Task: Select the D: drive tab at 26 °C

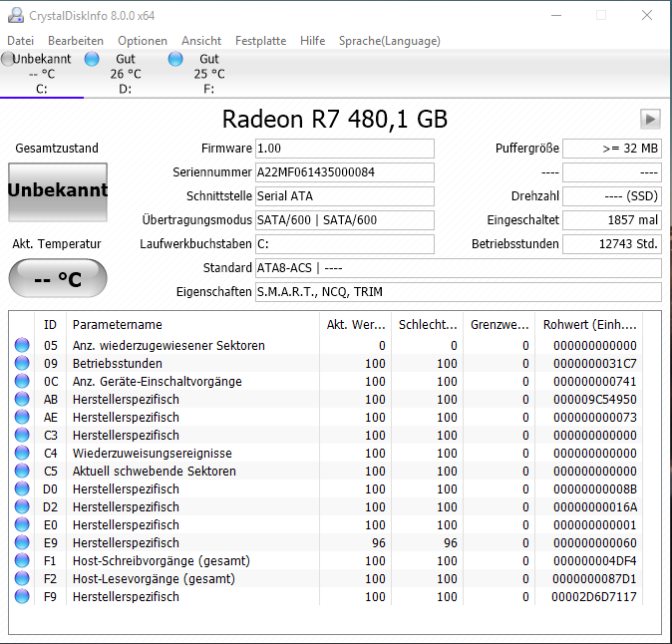Action: click(126, 74)
